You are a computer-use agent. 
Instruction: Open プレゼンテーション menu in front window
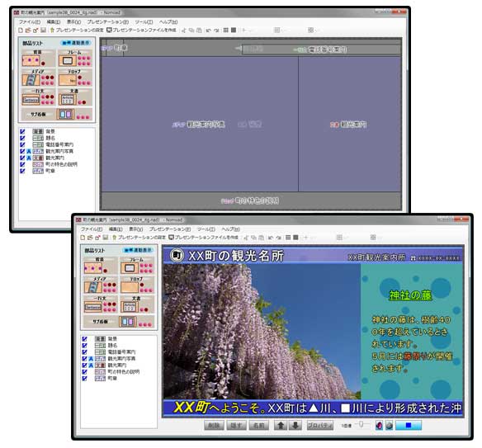click(170, 229)
